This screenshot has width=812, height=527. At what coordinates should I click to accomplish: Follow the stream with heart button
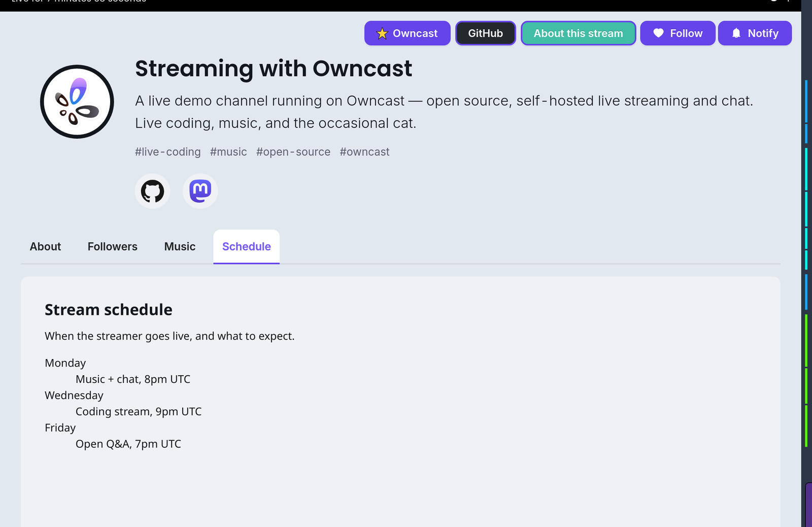(x=678, y=33)
